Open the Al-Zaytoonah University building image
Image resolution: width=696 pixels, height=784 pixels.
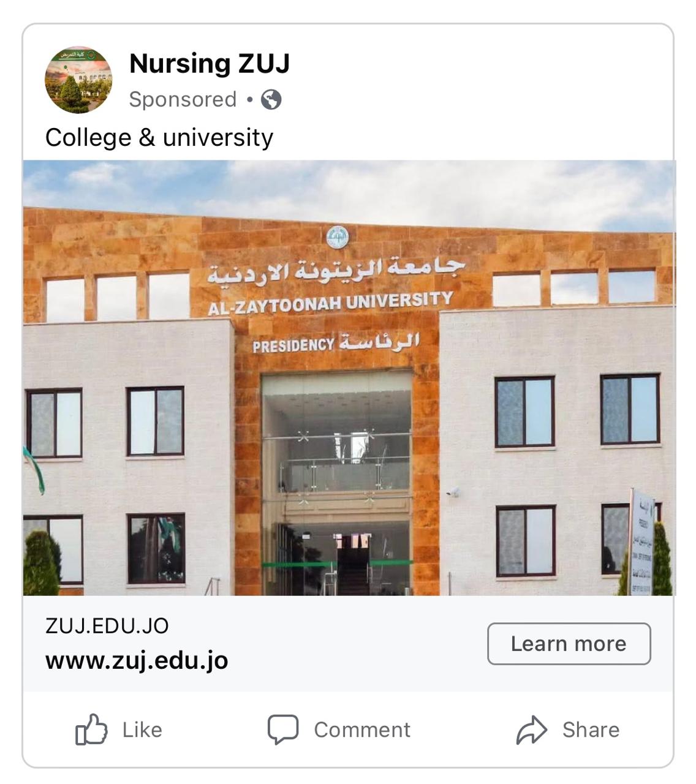coord(349,377)
